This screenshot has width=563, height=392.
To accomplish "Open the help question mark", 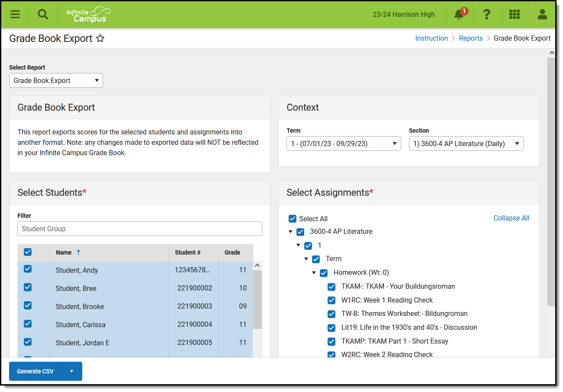I will tap(487, 14).
